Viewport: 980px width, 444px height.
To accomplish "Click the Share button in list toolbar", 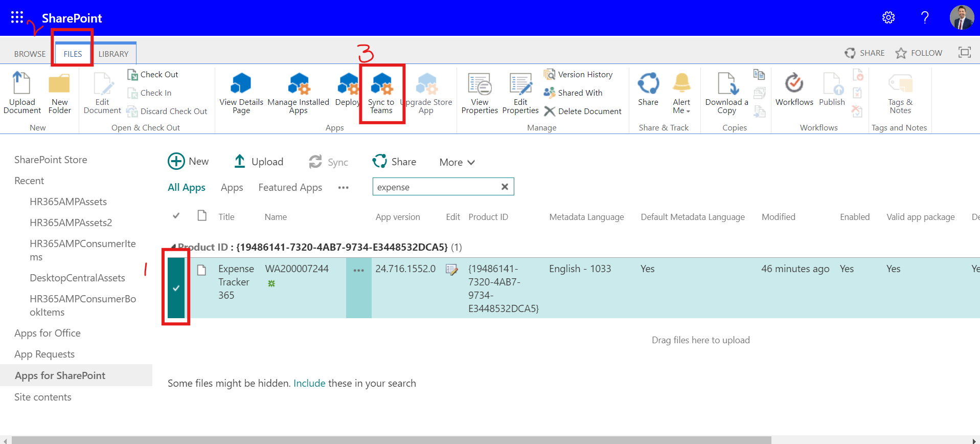I will click(x=394, y=161).
